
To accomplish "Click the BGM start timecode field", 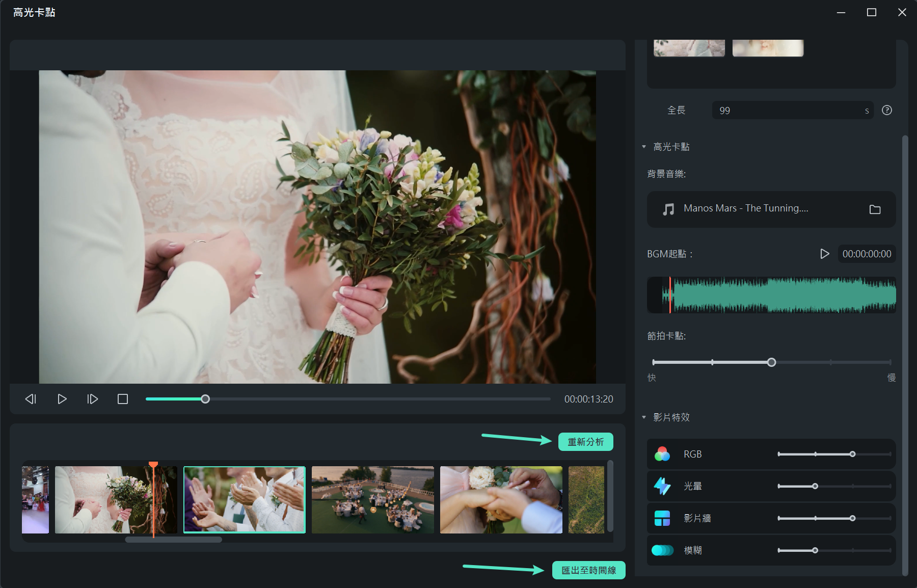I will 867,254.
